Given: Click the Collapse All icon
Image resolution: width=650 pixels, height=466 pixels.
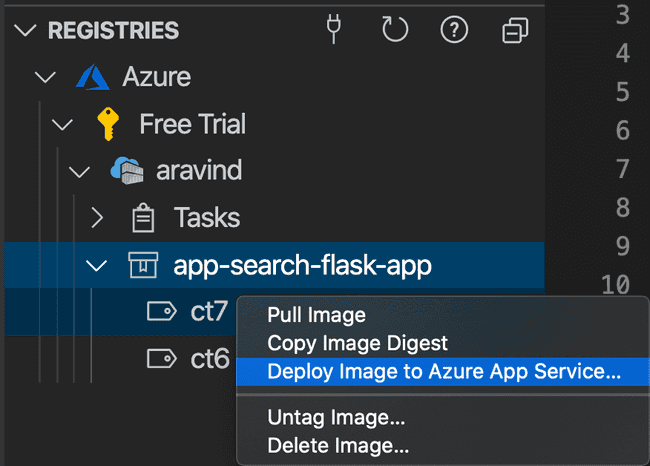Looking at the screenshot, I should (515, 32).
